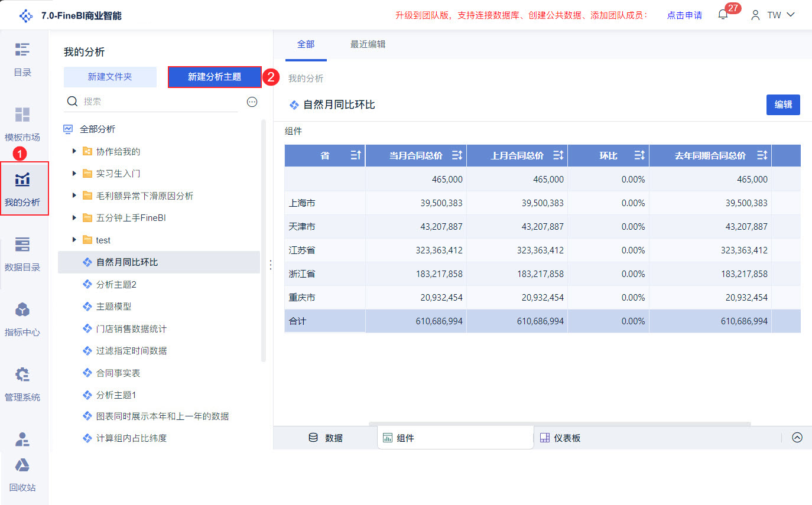Click the FineBI logo icon

(x=26, y=15)
